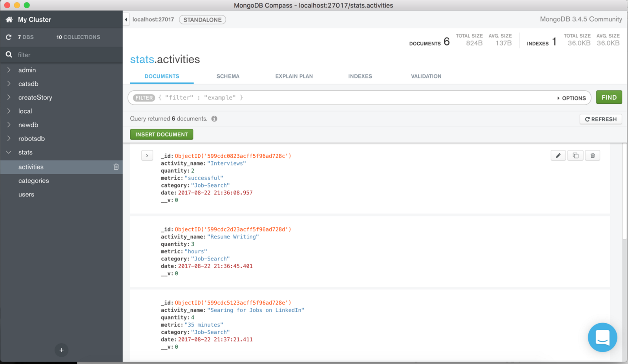Image resolution: width=628 pixels, height=364 pixels.
Task: Expand the admin database
Action: 9,70
